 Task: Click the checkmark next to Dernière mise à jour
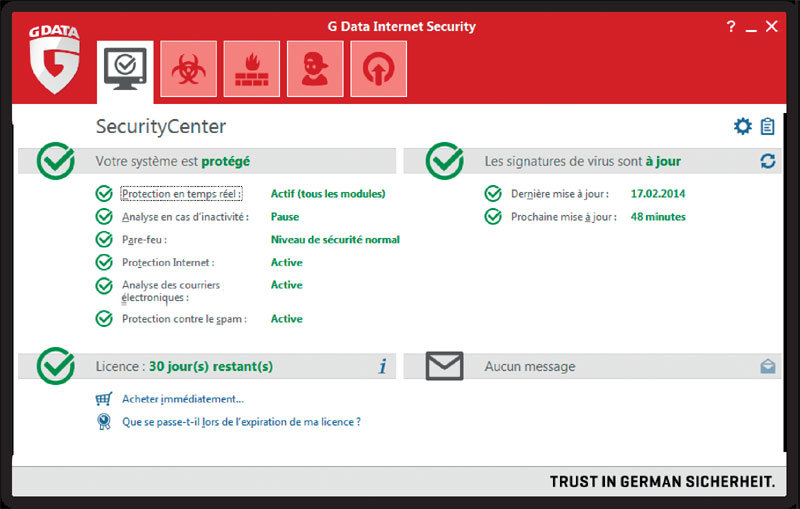click(493, 194)
